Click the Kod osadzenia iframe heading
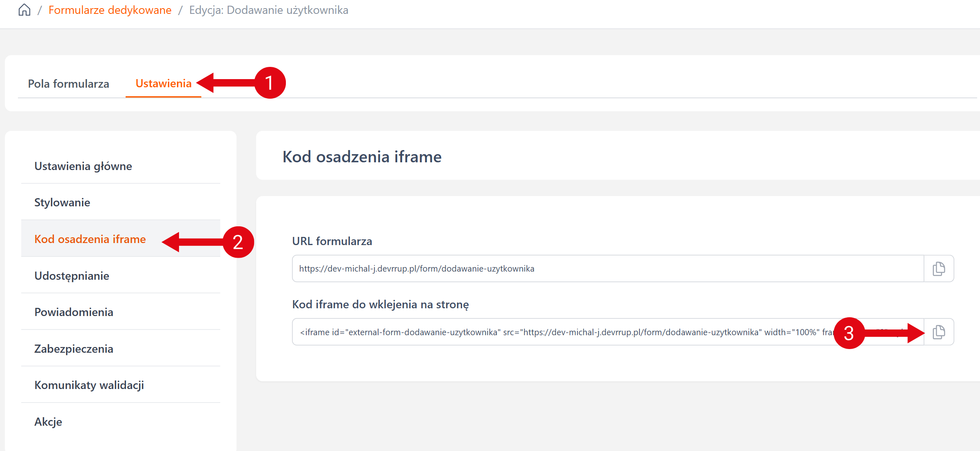The width and height of the screenshot is (980, 451). tap(362, 157)
